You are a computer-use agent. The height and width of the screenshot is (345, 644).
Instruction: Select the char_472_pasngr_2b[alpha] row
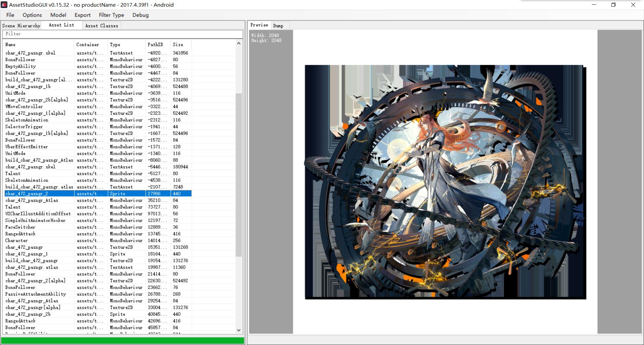[x=98, y=100]
